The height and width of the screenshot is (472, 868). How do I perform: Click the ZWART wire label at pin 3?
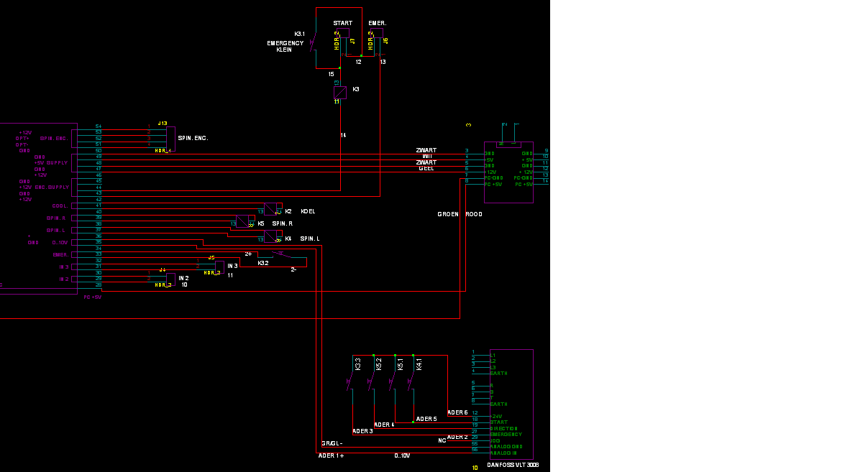pyautogui.click(x=426, y=151)
